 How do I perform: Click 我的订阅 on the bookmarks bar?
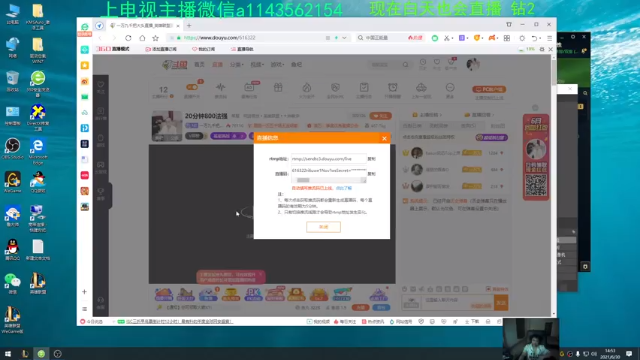pyautogui.click(x=203, y=49)
